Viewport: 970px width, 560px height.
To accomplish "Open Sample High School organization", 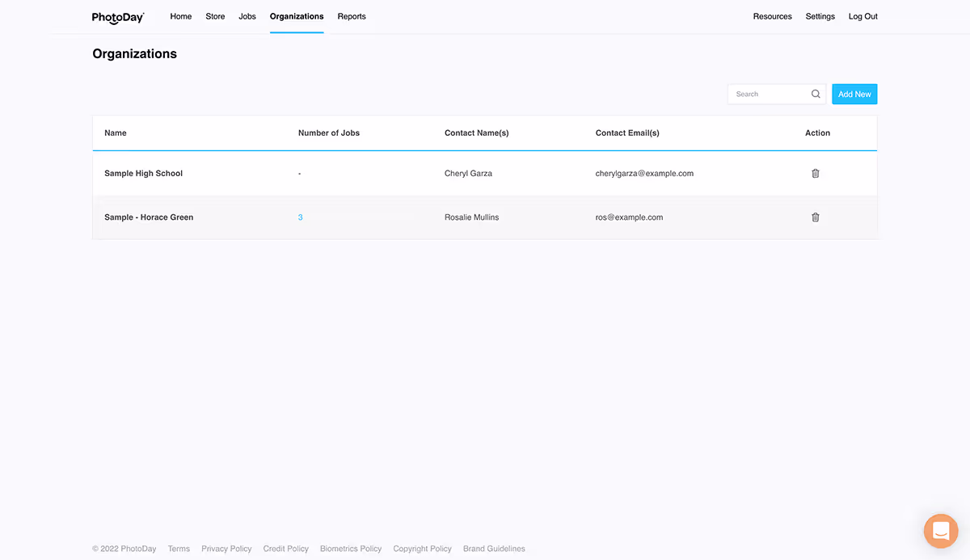I will [144, 173].
